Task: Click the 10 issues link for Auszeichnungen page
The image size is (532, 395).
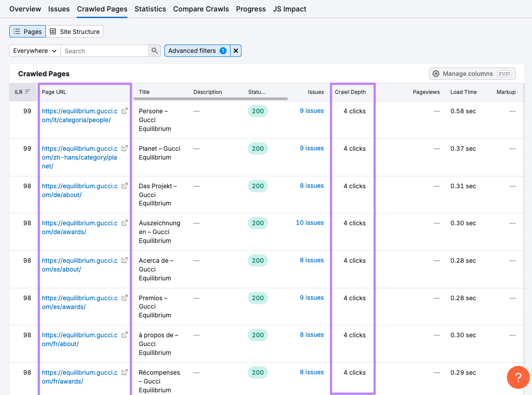Action: click(310, 223)
